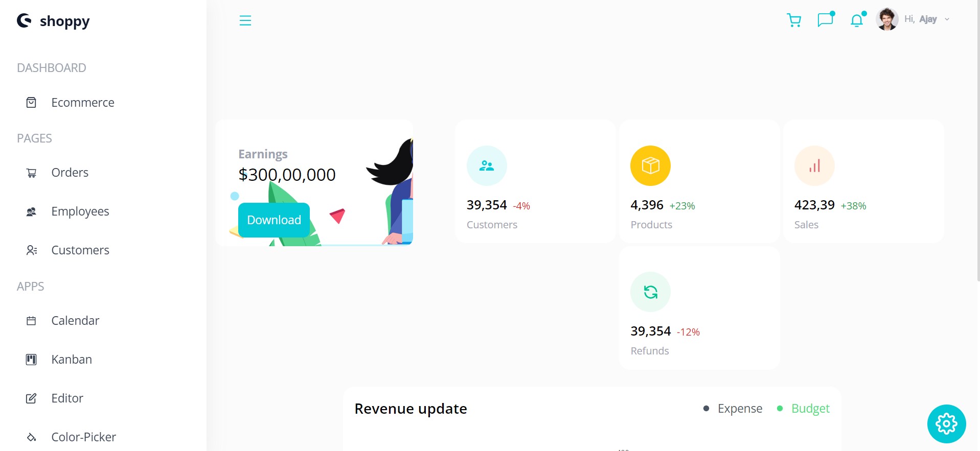Click the Customers people icon on stat card
The height and width of the screenshot is (451, 980).
tap(486, 165)
